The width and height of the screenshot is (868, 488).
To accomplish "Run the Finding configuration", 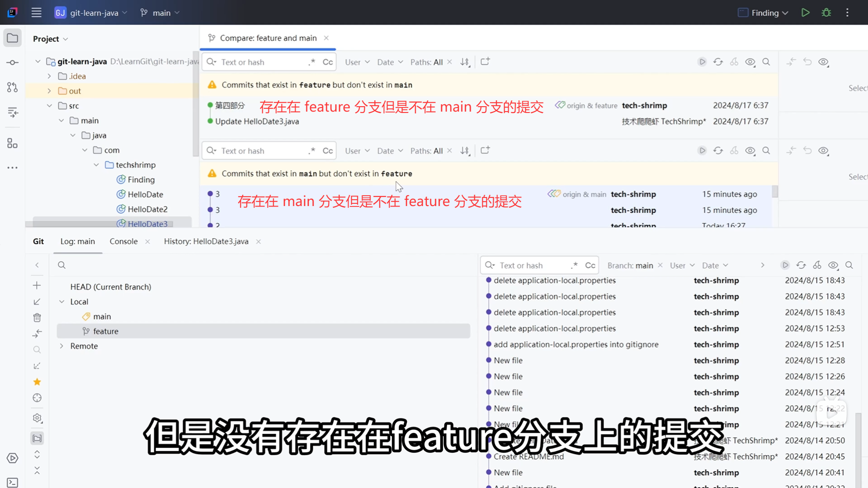I will 805,13.
